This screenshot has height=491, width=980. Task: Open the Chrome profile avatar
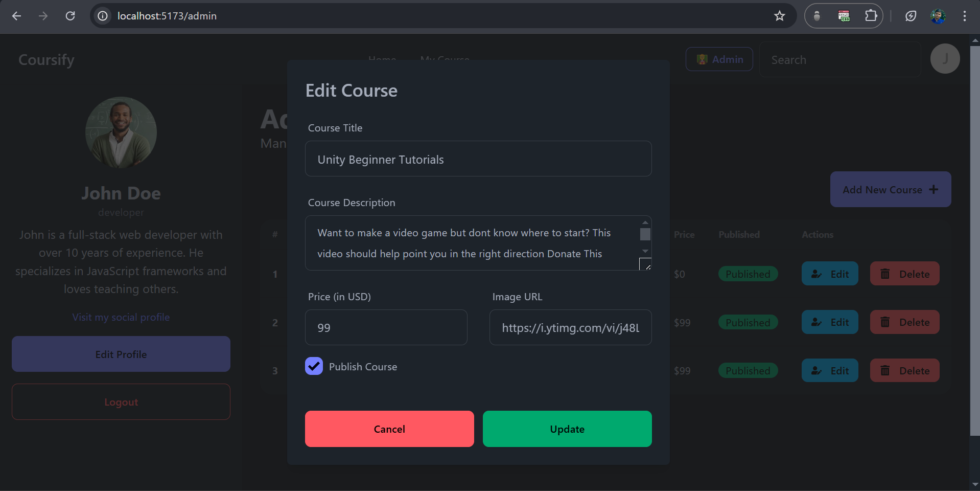click(938, 16)
